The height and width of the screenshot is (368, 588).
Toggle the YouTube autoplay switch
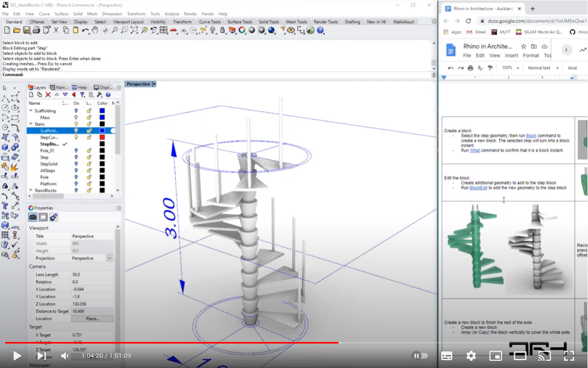coord(420,356)
